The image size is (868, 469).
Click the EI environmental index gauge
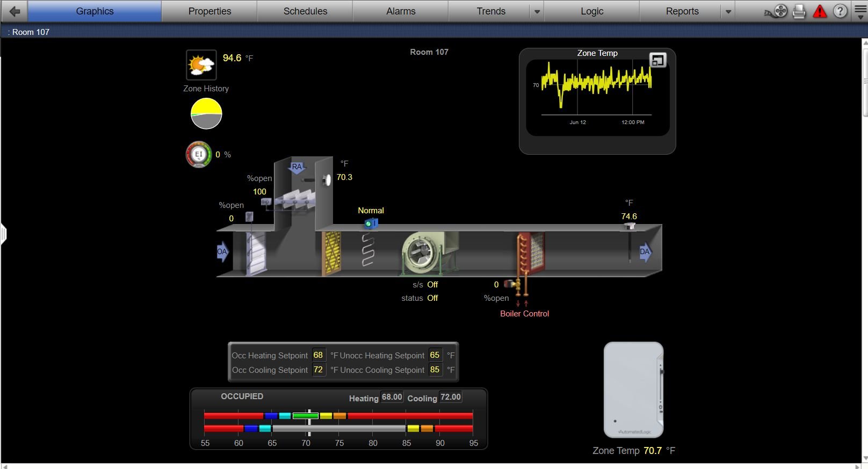tap(199, 155)
